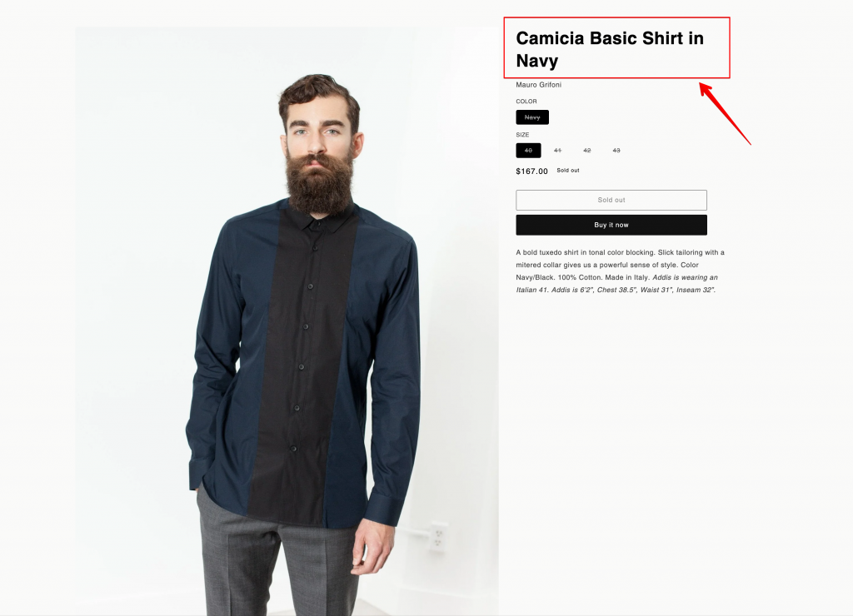The height and width of the screenshot is (616, 853).
Task: Click the Camicia Basic Shirt in Navy title
Action: (x=610, y=49)
